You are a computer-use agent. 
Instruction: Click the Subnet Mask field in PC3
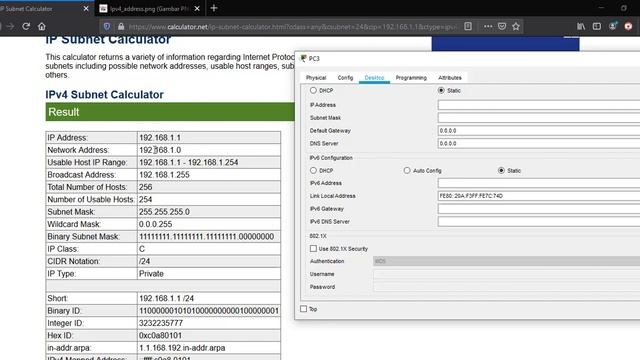click(539, 118)
